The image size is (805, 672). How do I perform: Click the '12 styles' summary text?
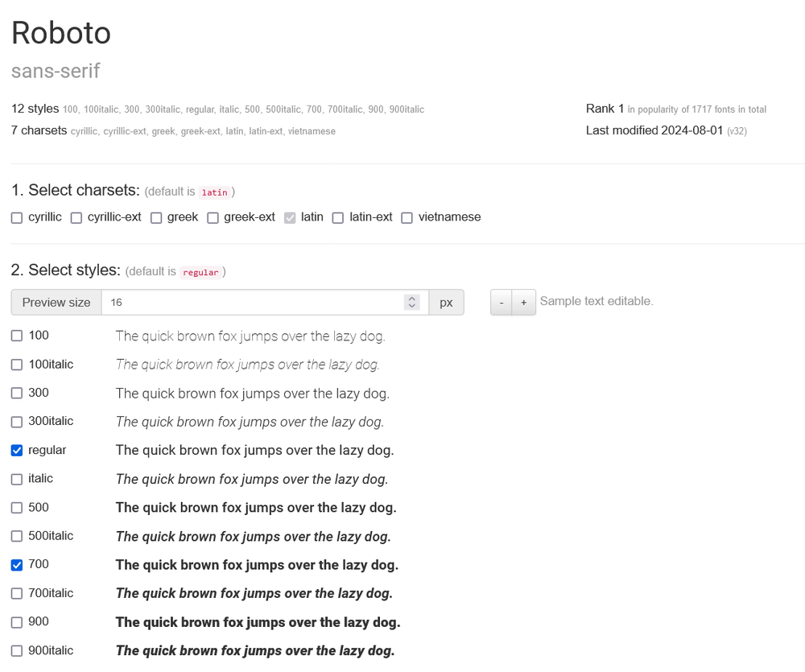[x=35, y=109]
